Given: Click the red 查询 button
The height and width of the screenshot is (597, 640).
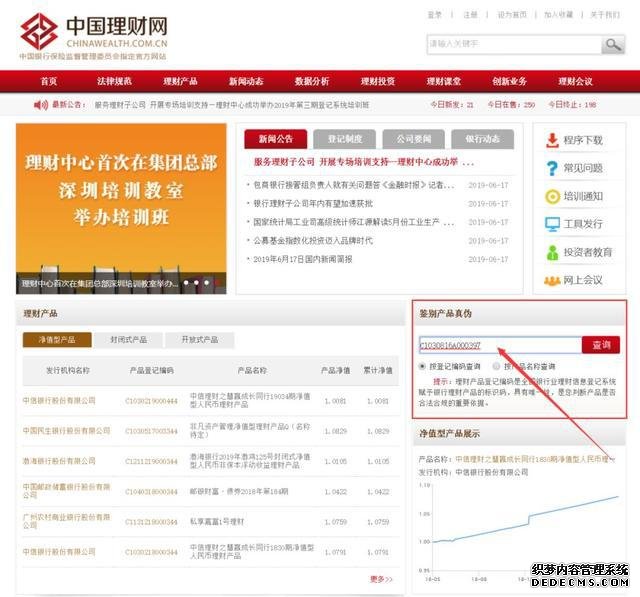Looking at the screenshot, I should pos(601,345).
